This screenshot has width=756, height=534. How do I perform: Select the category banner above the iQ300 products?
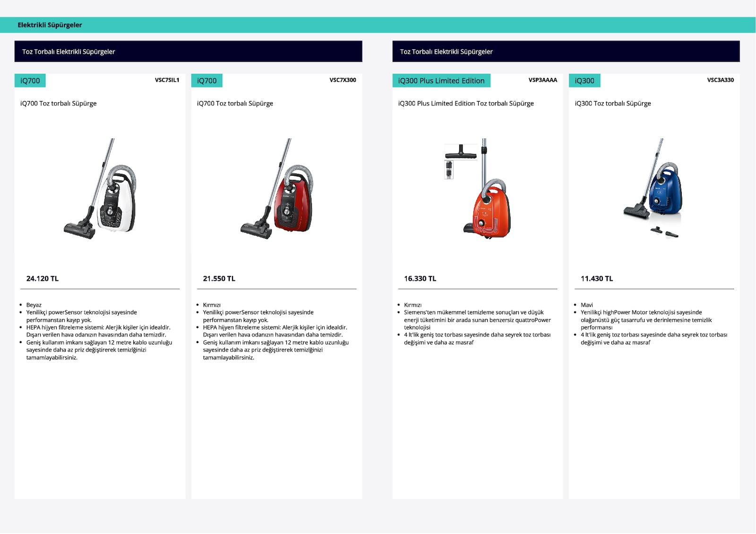click(x=566, y=52)
